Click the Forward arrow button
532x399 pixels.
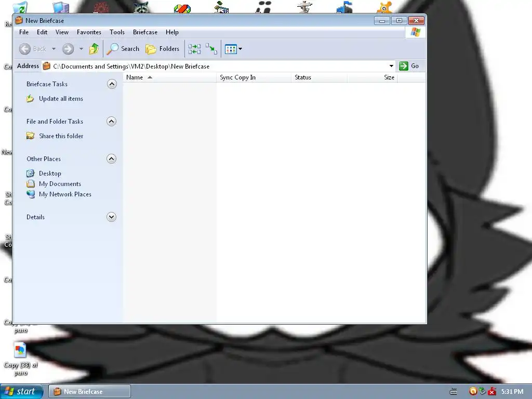pyautogui.click(x=68, y=49)
